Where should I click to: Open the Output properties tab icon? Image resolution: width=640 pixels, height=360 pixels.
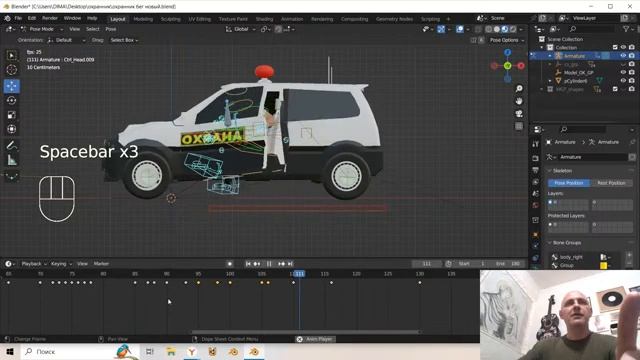(536, 170)
